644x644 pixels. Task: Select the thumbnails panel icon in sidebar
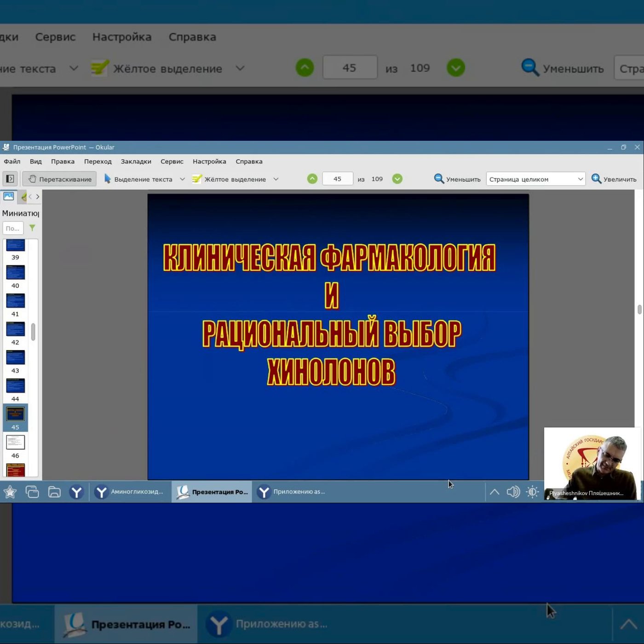[9, 196]
